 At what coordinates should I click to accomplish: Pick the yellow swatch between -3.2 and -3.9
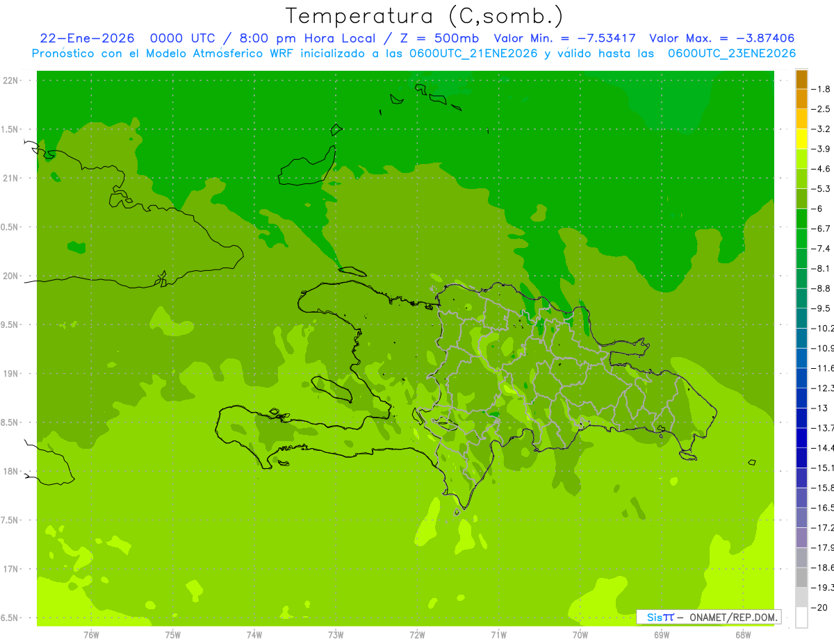801,139
